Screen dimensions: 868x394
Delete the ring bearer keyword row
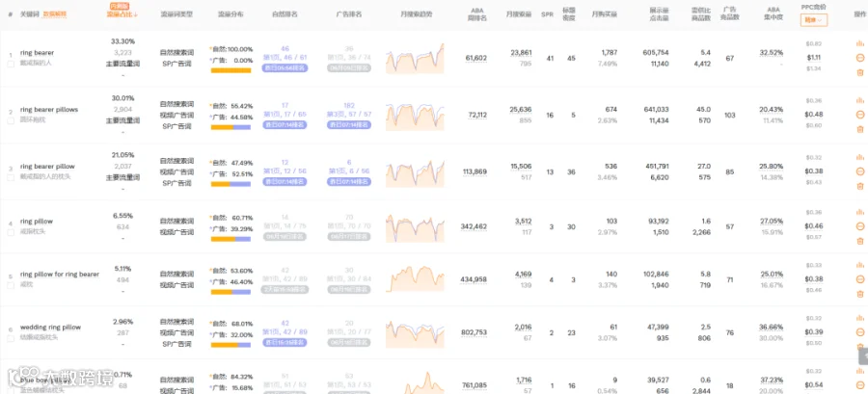click(859, 72)
